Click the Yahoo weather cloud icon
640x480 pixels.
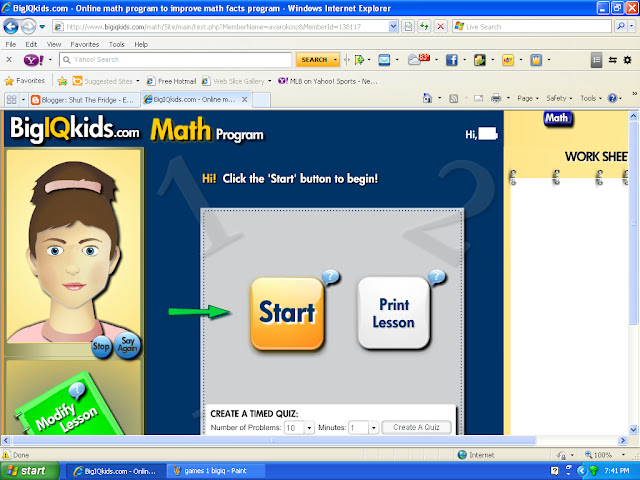pyautogui.click(x=418, y=60)
